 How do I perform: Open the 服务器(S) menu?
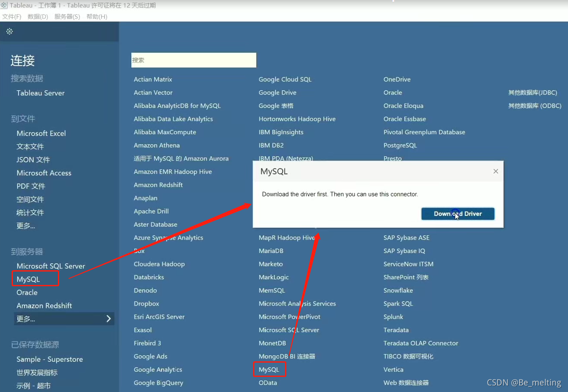tap(67, 16)
